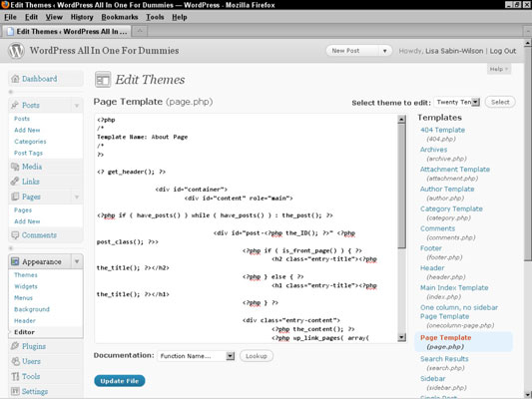The image size is (532, 399).
Task: Click the page icon on browser tab
Action: [11, 32]
